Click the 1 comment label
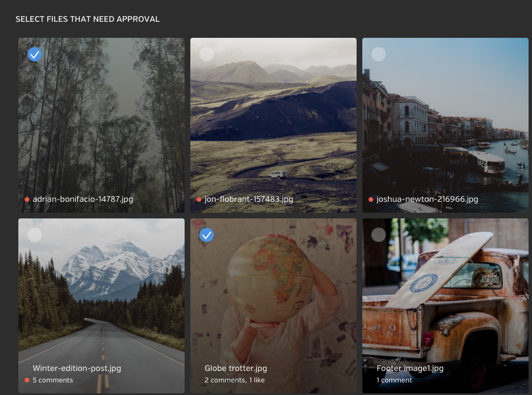 point(394,380)
